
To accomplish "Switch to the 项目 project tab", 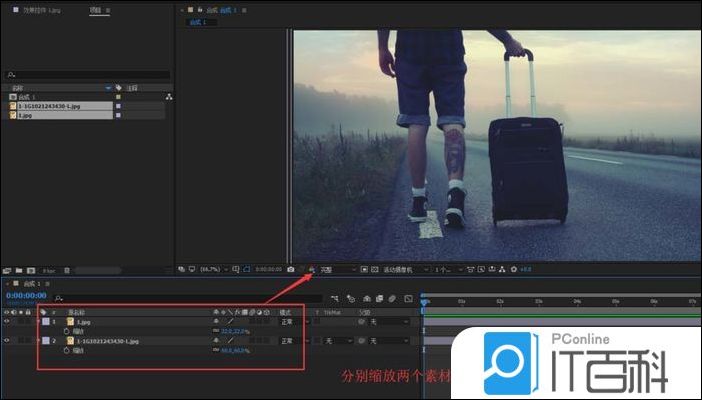I will [x=95, y=8].
